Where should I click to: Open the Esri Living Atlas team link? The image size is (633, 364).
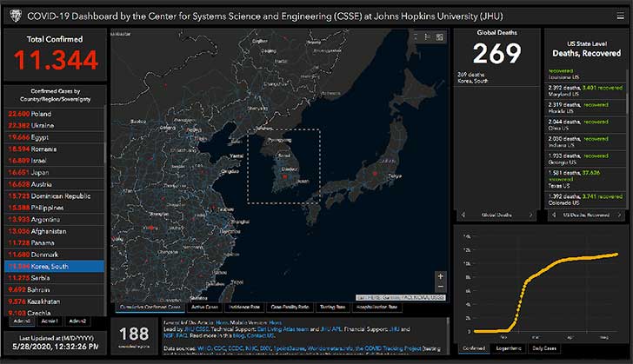pyautogui.click(x=283, y=329)
